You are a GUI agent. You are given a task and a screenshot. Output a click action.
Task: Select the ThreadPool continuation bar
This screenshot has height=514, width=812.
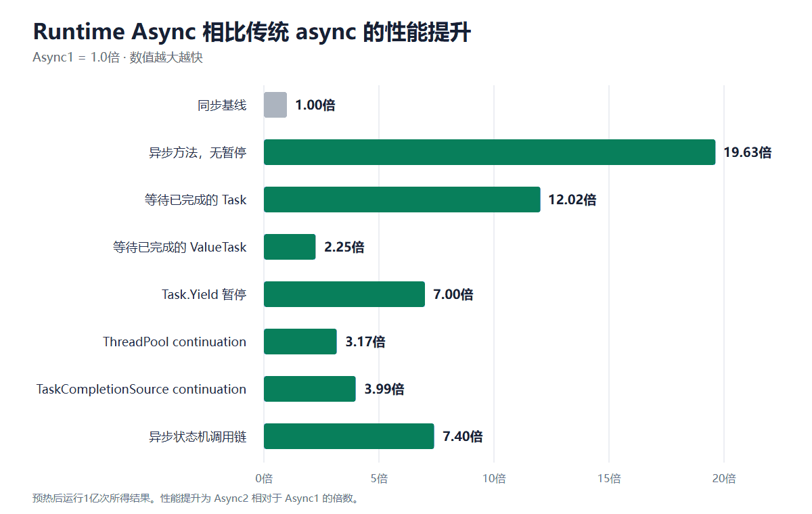tap(300, 342)
